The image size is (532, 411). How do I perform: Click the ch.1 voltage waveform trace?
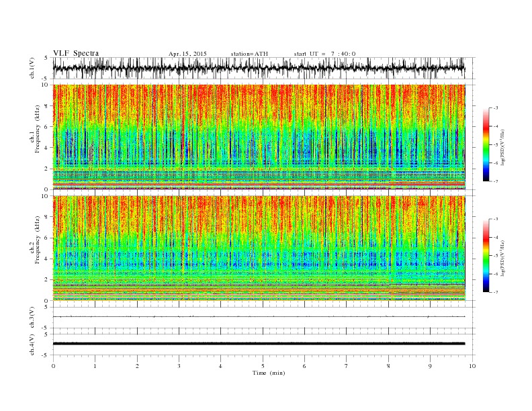(259, 68)
